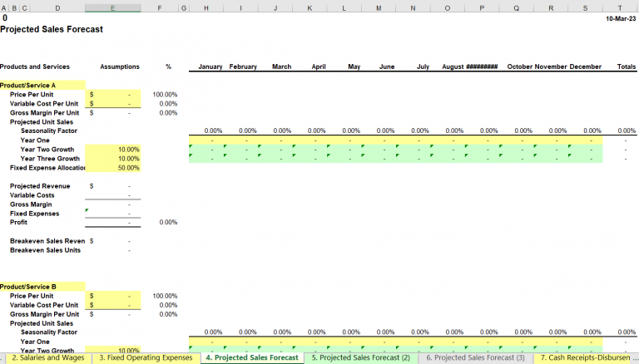Click Fixed Expense Allocation 50.00% cell

[113, 168]
